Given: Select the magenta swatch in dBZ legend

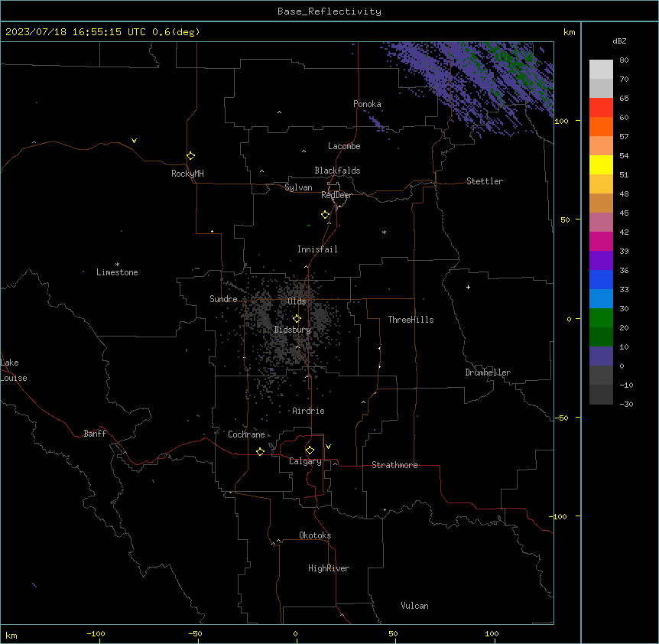Looking at the screenshot, I should pos(601,241).
